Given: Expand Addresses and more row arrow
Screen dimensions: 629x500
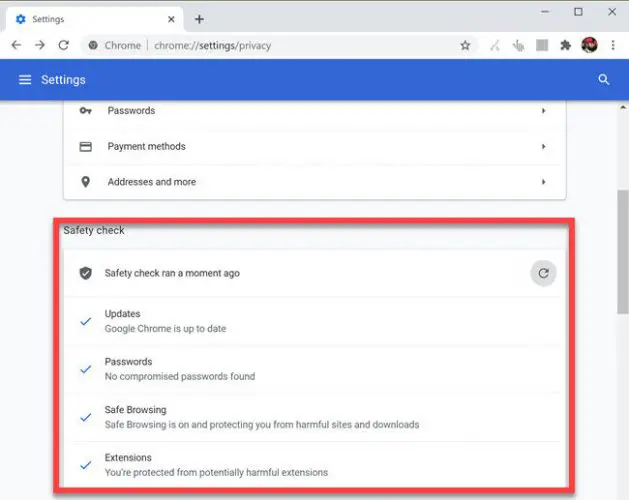Looking at the screenshot, I should [x=544, y=182].
